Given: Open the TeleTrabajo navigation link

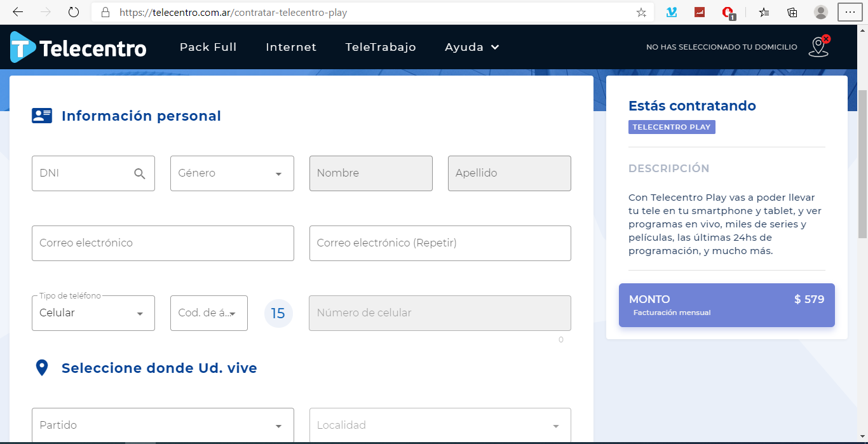Looking at the screenshot, I should pos(381,47).
